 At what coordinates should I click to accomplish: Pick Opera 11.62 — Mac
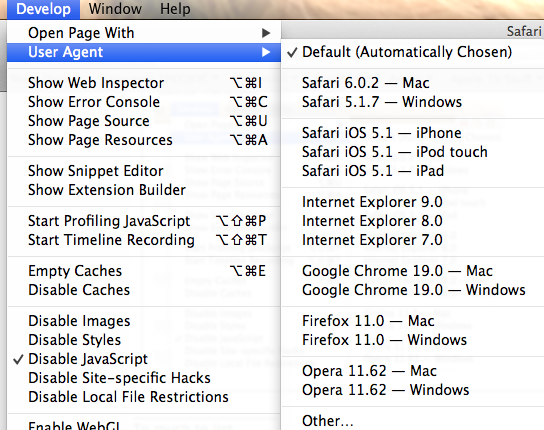coord(413,371)
